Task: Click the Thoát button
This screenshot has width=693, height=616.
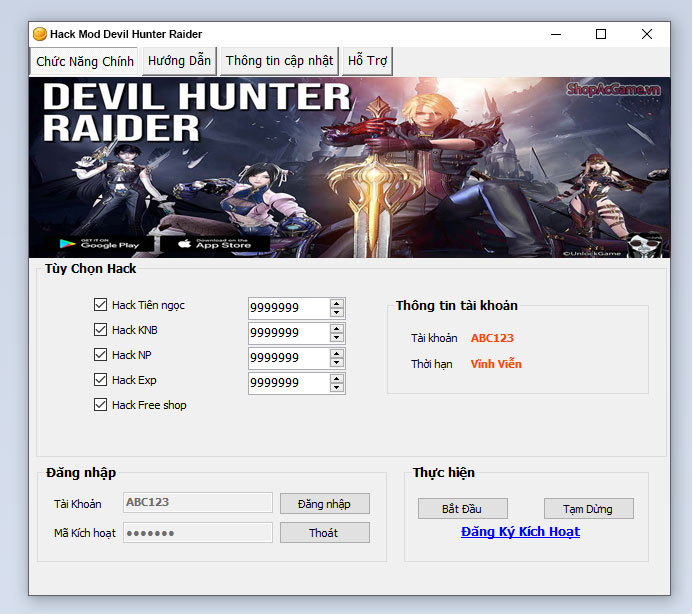Action: click(x=324, y=533)
